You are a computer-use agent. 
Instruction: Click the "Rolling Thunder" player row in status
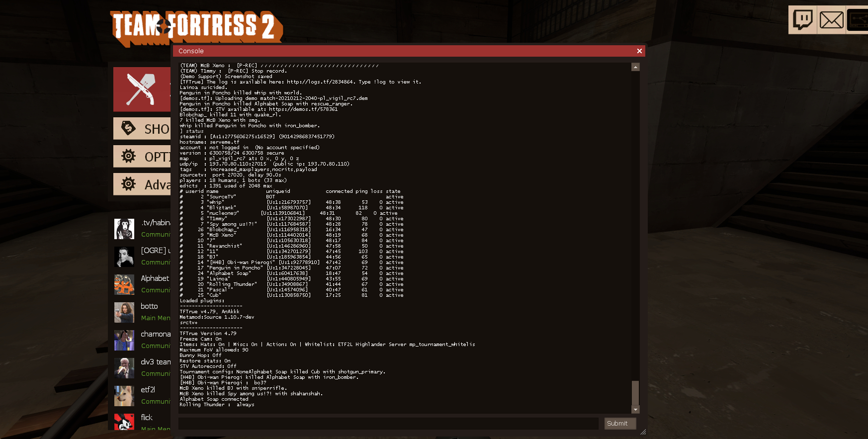coord(291,284)
